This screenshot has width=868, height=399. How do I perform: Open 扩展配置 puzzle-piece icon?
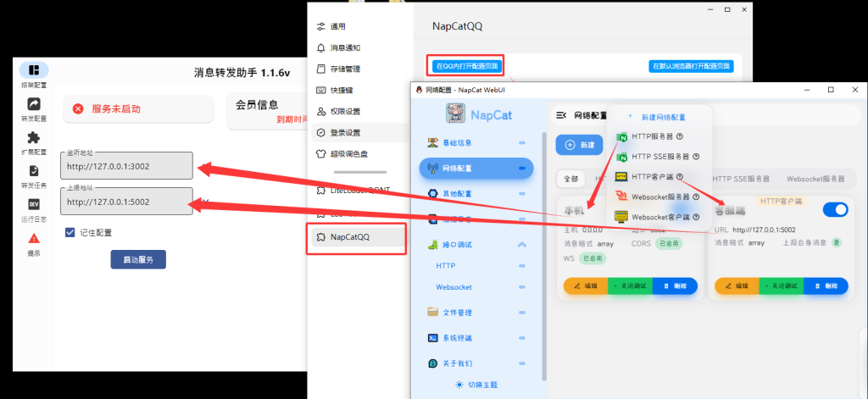pos(34,137)
